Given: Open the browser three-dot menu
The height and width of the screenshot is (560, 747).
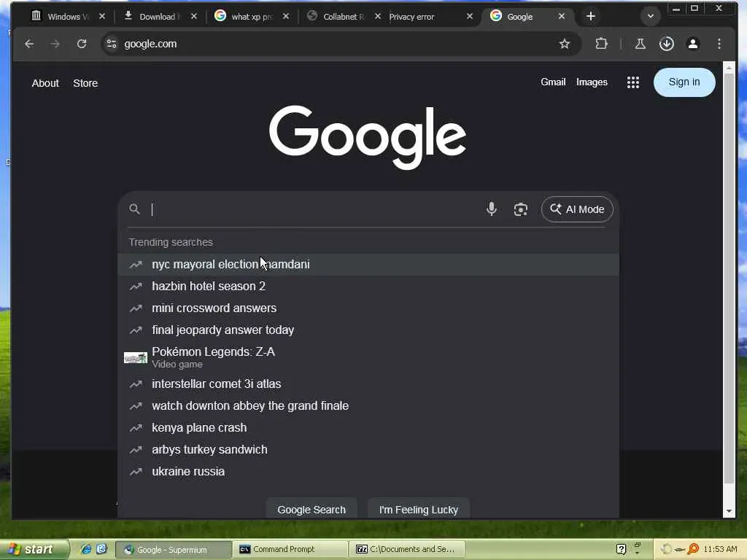Looking at the screenshot, I should 719,44.
